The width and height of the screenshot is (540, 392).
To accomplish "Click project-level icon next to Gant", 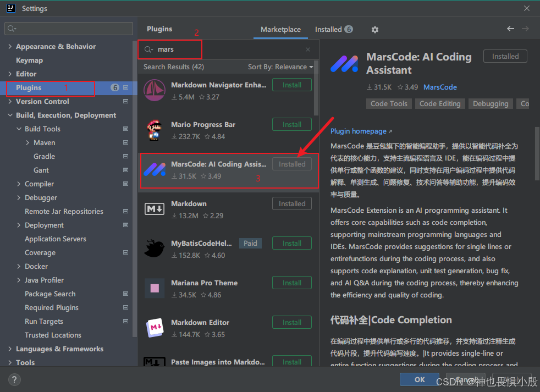I will 126,170.
